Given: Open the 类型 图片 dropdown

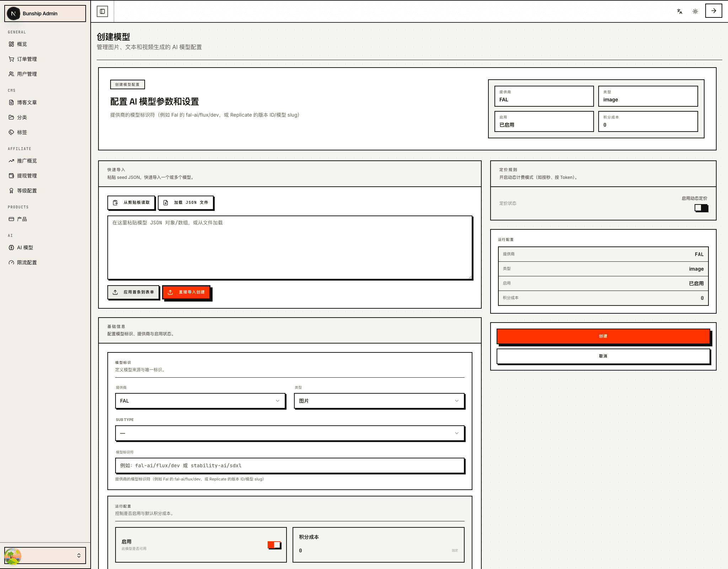Looking at the screenshot, I should click(379, 401).
